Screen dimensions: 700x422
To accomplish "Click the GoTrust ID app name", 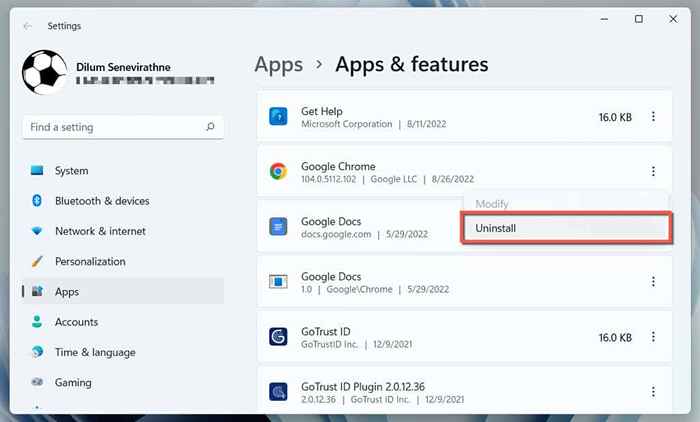I will [325, 331].
